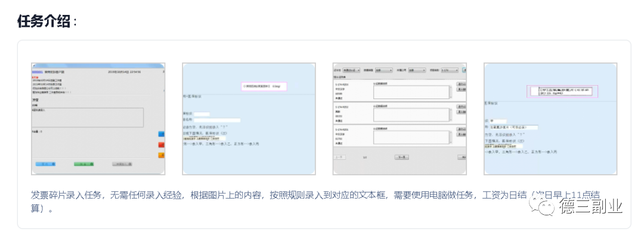This screenshot has height=235, width=644.
Task: Click the blue side button in first thumbnail
Action: [162, 134]
